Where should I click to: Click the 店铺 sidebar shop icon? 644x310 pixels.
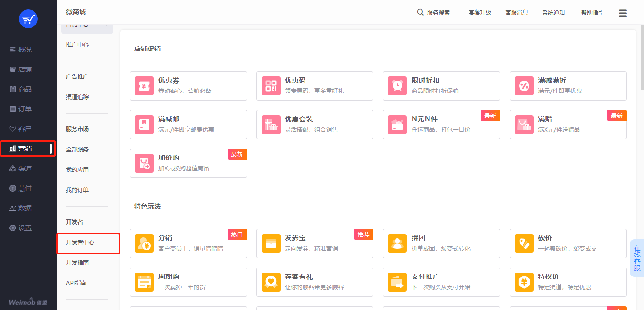(13, 69)
